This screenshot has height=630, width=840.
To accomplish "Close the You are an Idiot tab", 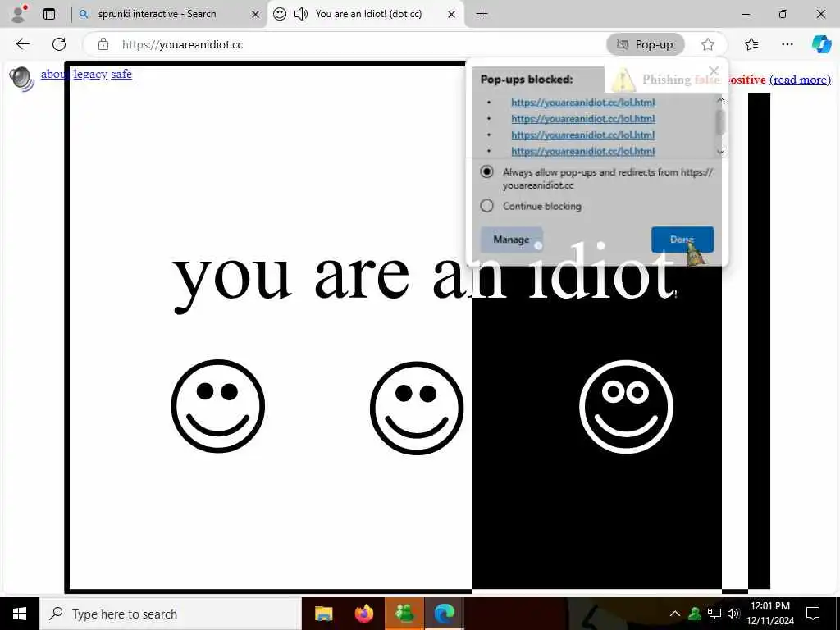I will point(452,15).
